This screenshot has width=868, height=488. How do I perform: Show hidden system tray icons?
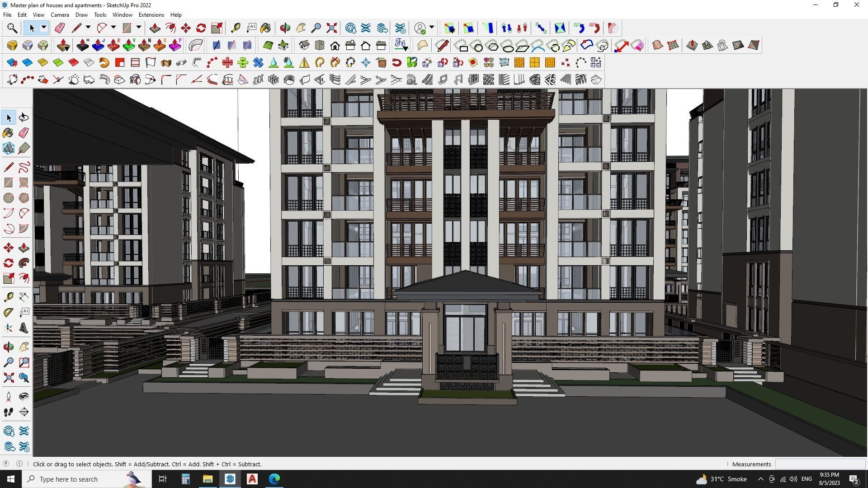(760, 479)
